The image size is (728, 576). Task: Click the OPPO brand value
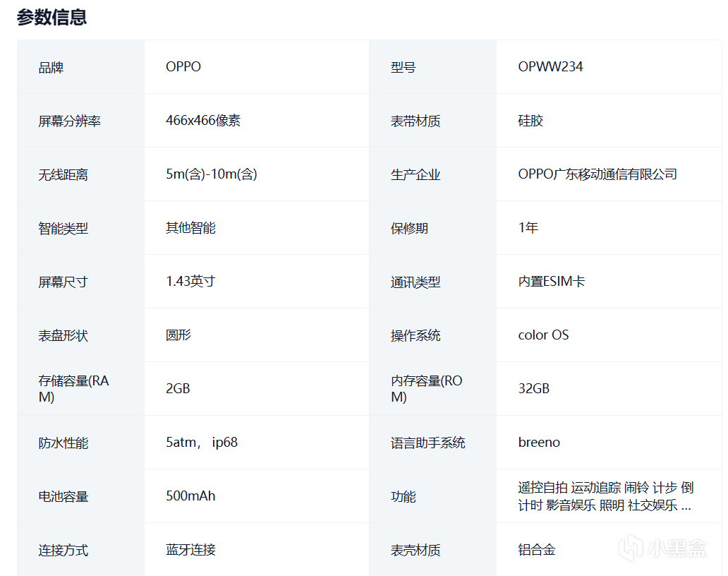pyautogui.click(x=183, y=67)
